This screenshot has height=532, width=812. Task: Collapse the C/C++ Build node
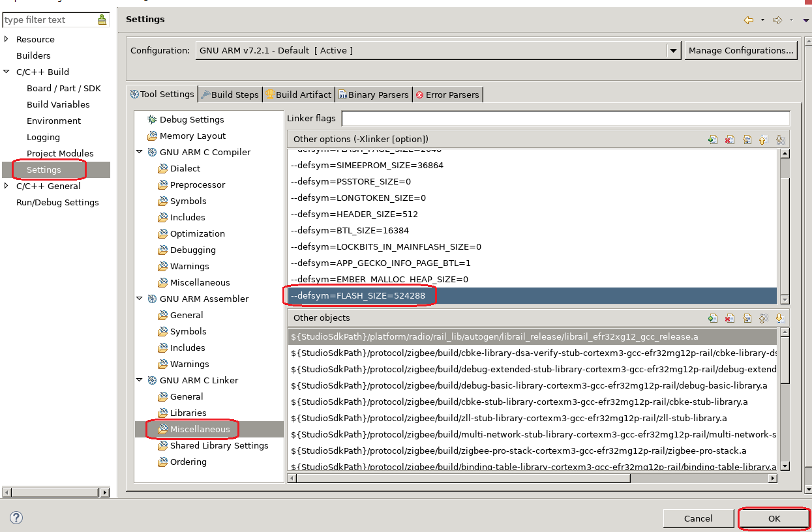(7, 72)
